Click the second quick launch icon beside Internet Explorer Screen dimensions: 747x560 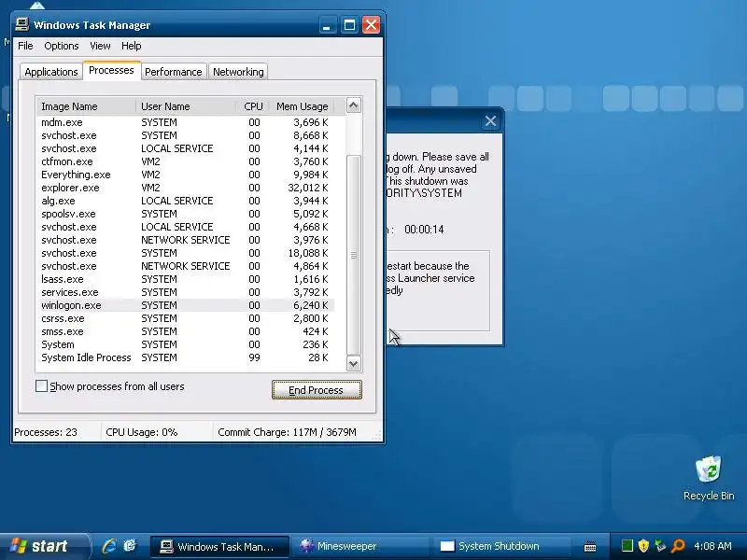click(130, 546)
